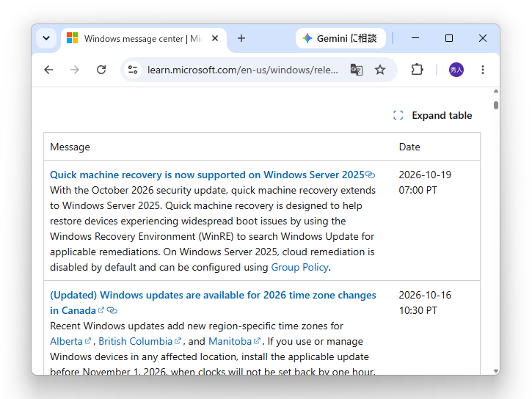
Task: Open the Alberta link
Action: (70, 341)
